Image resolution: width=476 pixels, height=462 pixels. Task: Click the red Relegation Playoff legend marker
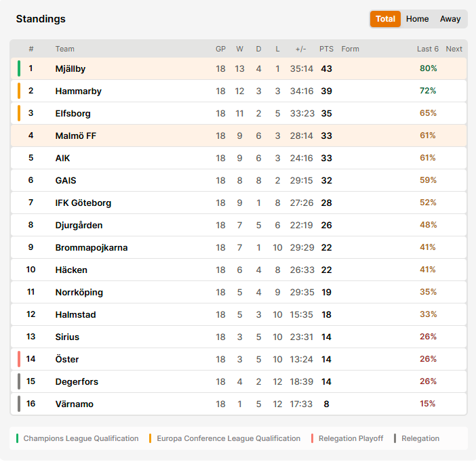tap(312, 438)
